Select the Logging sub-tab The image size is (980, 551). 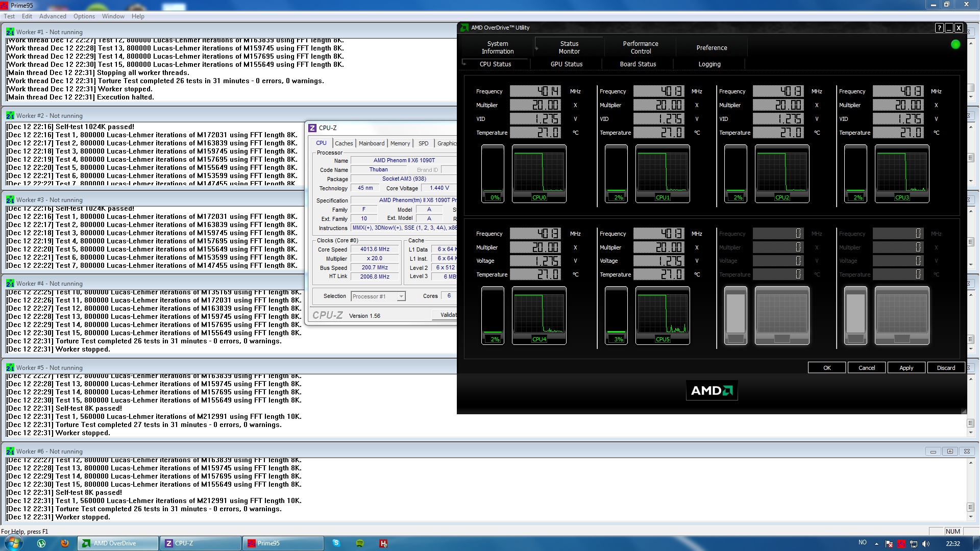click(709, 64)
